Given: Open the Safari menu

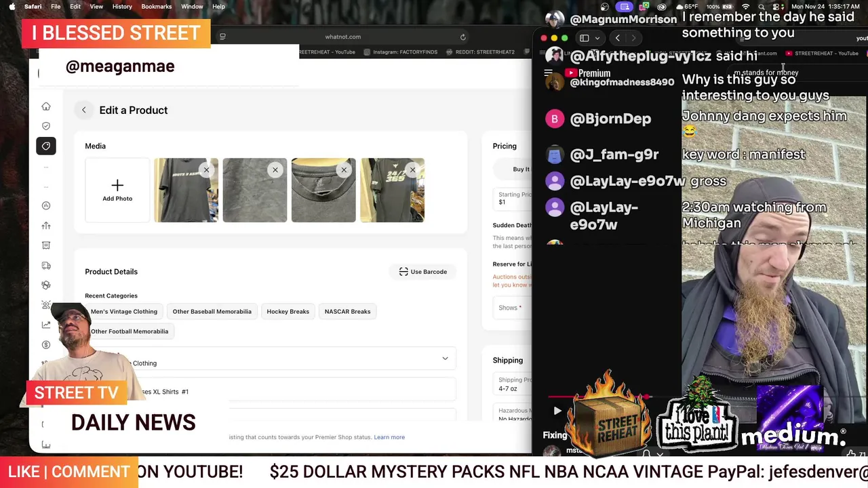Looking at the screenshot, I should coord(33,6).
